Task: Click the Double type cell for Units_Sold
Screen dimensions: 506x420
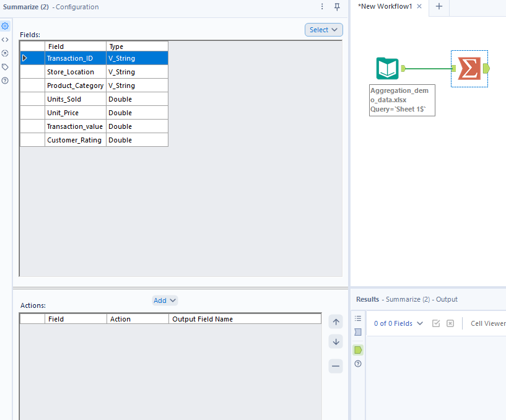Action: coord(137,99)
